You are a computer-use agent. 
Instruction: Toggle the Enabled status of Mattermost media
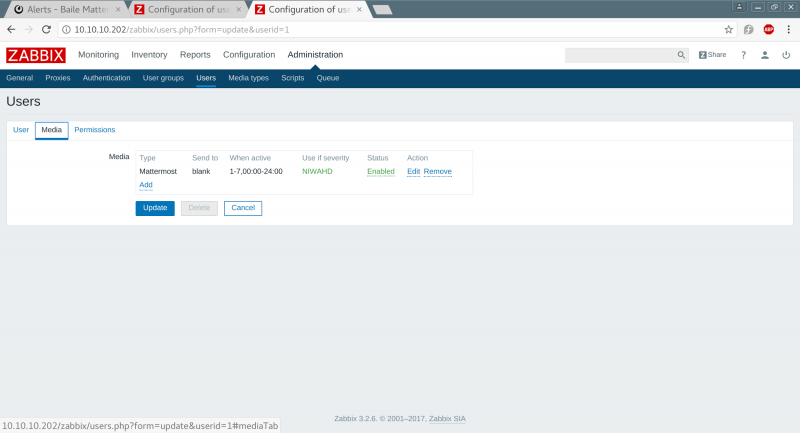pyautogui.click(x=380, y=171)
